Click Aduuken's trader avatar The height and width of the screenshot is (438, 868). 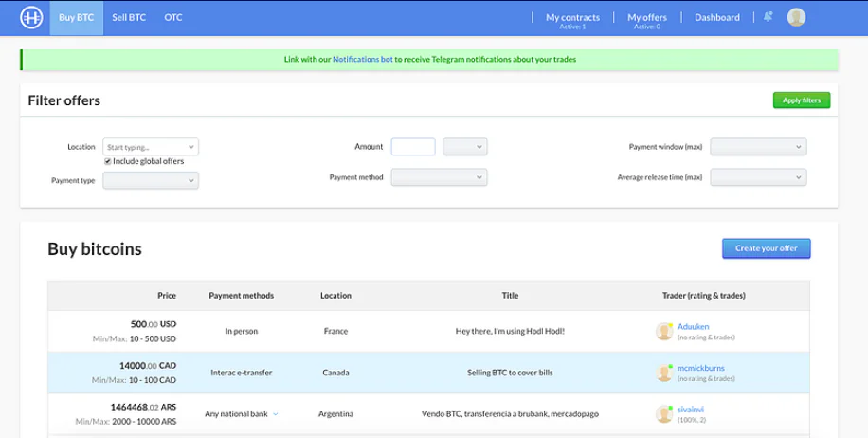(663, 331)
